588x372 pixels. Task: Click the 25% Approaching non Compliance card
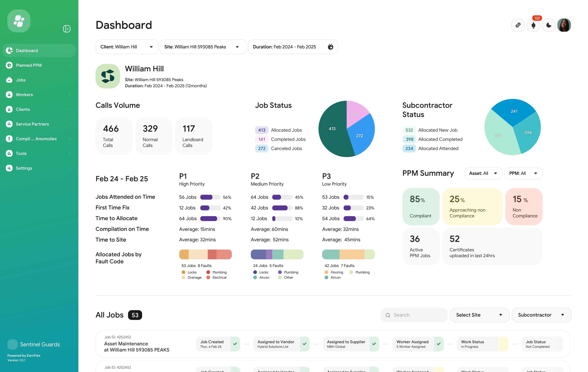click(x=472, y=207)
